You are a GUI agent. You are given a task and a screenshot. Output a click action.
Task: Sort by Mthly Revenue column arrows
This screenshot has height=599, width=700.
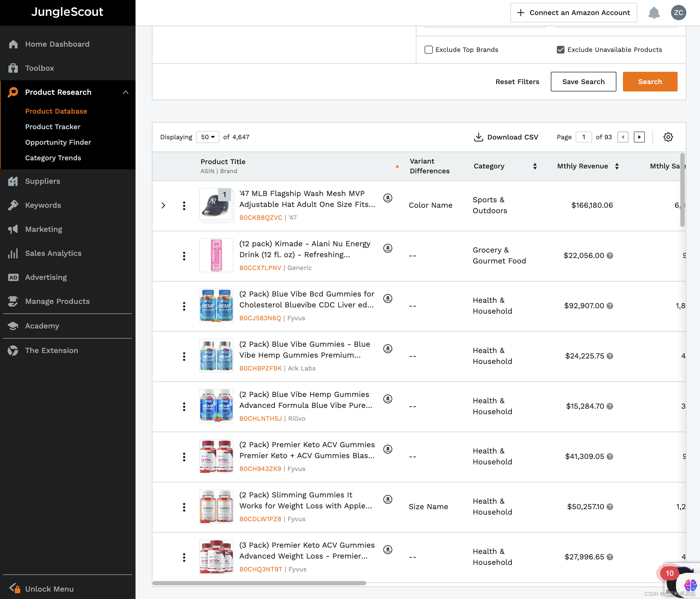[617, 166]
